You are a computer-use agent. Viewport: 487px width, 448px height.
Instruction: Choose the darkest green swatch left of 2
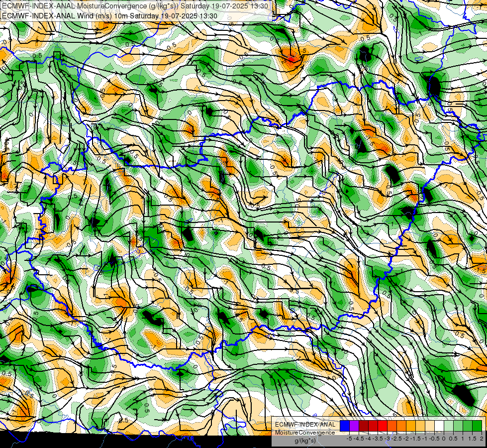point(477,426)
